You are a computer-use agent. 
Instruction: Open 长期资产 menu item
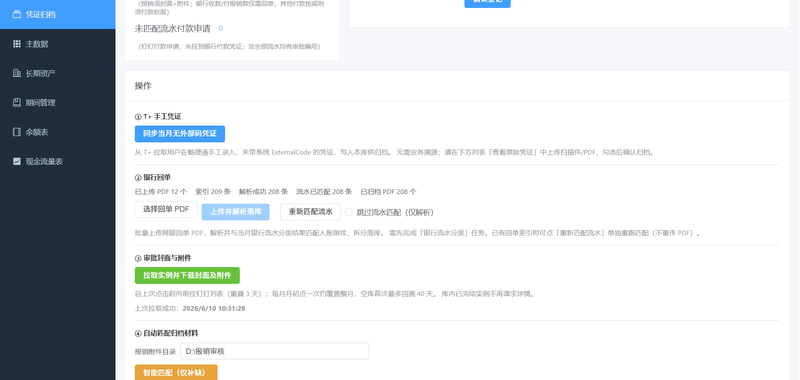pos(58,73)
